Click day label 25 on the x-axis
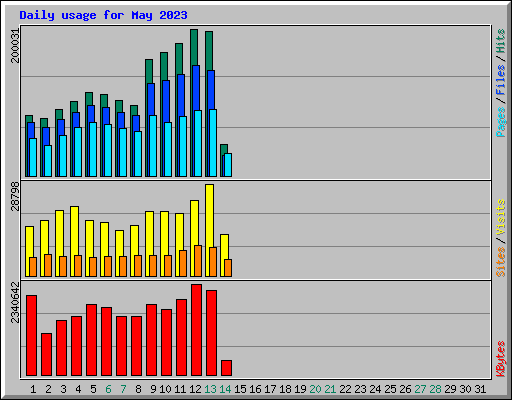Image resolution: width=512 pixels, height=400 pixels. (x=390, y=389)
